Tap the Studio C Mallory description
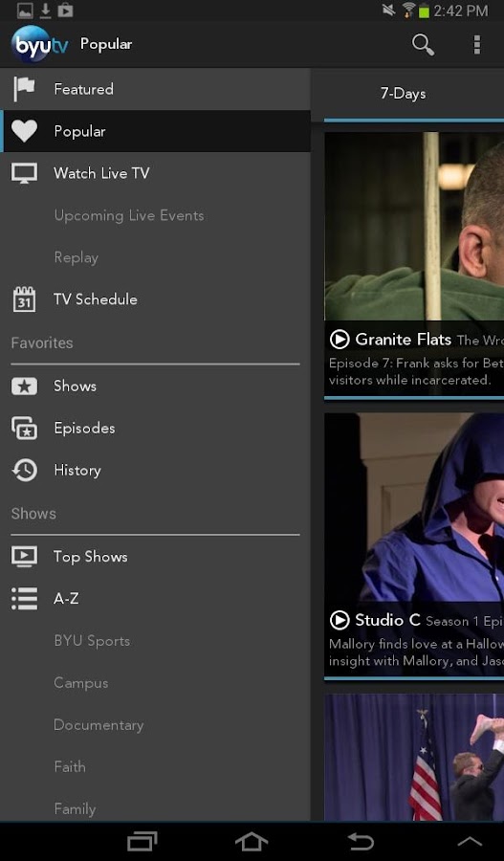 pyautogui.click(x=416, y=652)
